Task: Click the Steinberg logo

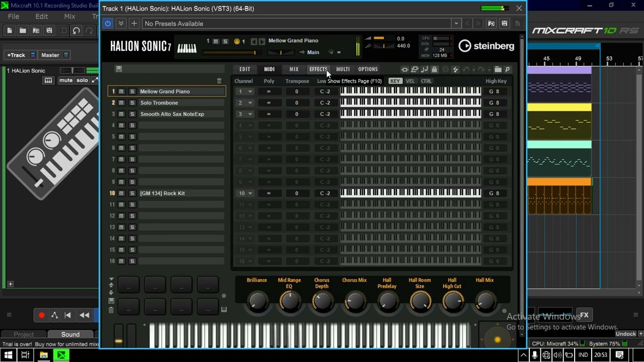Action: (486, 46)
